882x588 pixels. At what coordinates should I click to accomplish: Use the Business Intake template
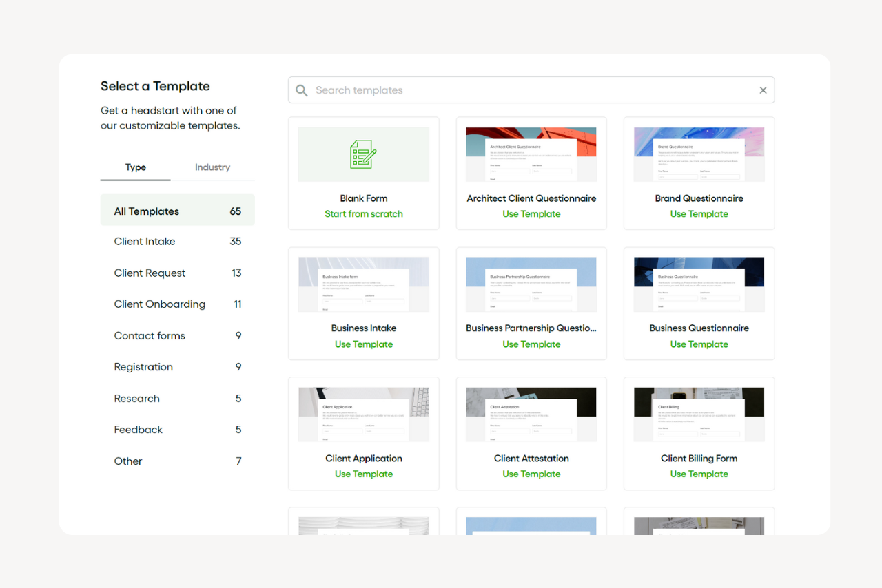pos(364,344)
